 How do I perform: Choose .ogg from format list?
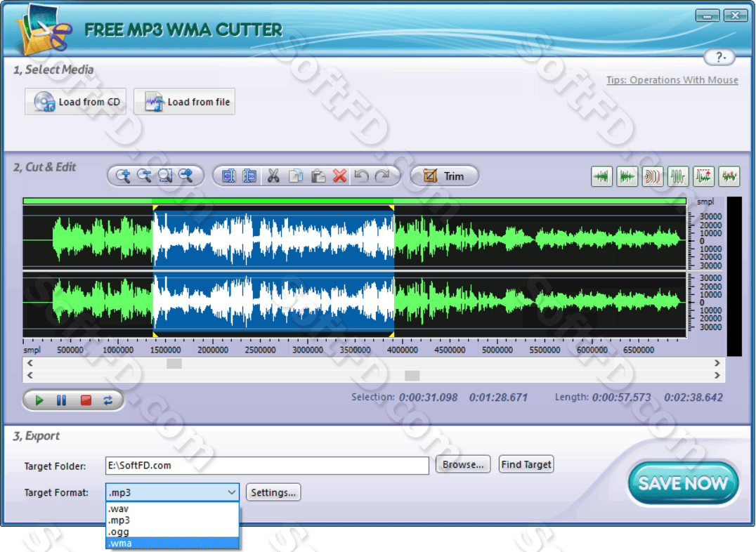173,532
